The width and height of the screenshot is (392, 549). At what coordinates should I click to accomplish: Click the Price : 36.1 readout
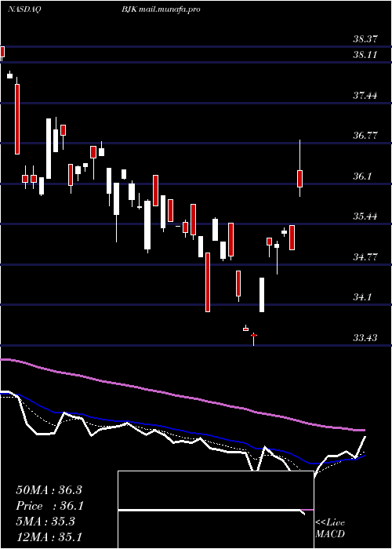49,506
